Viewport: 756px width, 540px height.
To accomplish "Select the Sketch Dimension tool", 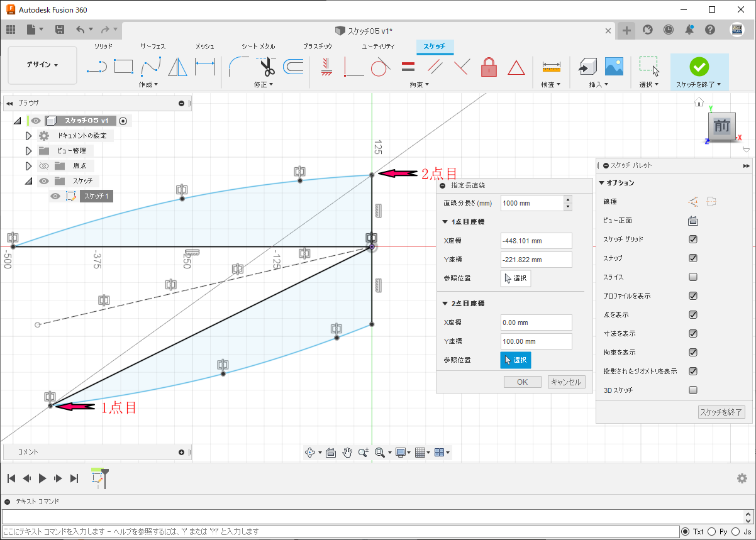I will coord(205,67).
